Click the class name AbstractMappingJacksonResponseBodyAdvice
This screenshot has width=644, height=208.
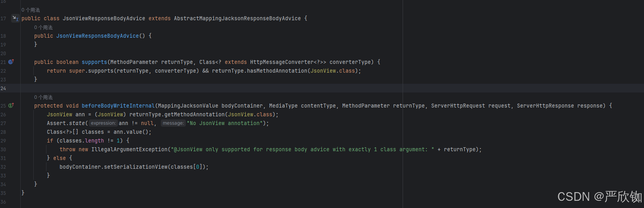[x=237, y=18]
